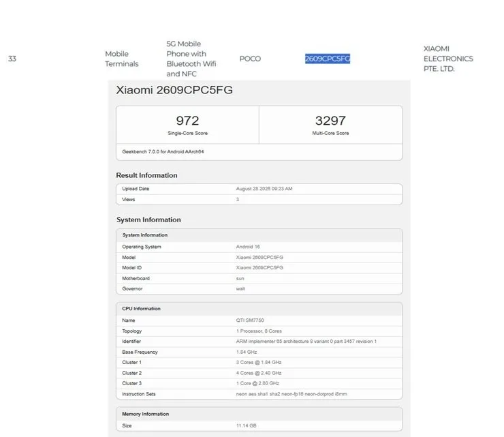Click the 'Result Information' heading
504x437 pixels.
click(146, 175)
